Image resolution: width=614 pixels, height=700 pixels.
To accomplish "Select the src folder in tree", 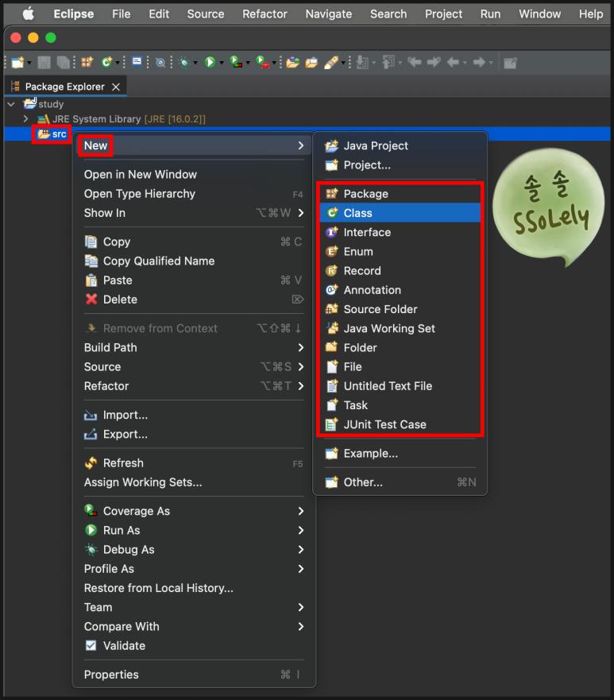I will tap(52, 134).
